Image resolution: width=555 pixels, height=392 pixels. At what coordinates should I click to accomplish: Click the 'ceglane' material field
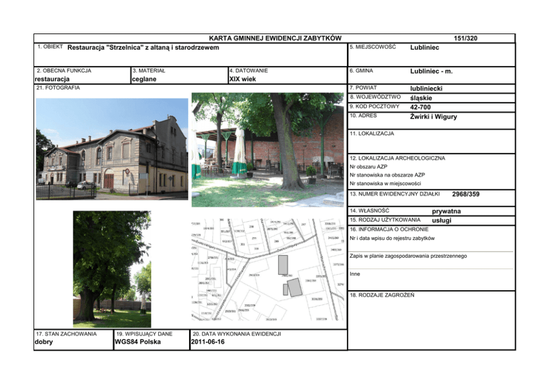[144, 79]
